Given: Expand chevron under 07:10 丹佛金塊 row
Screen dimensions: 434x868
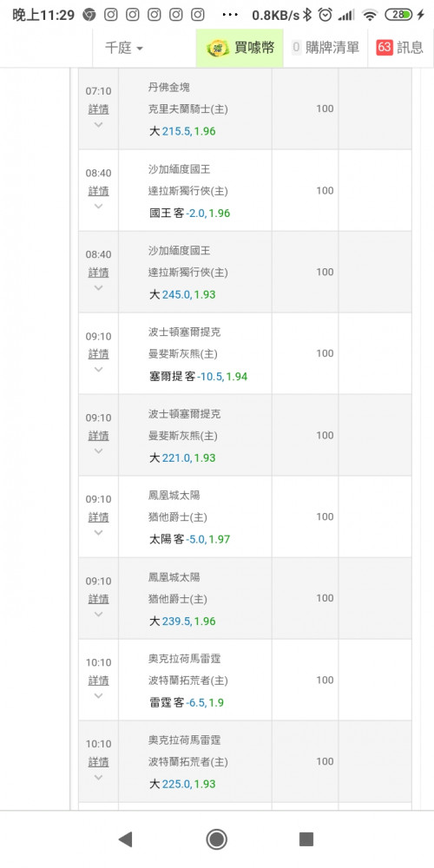Looking at the screenshot, I should 99,124.
